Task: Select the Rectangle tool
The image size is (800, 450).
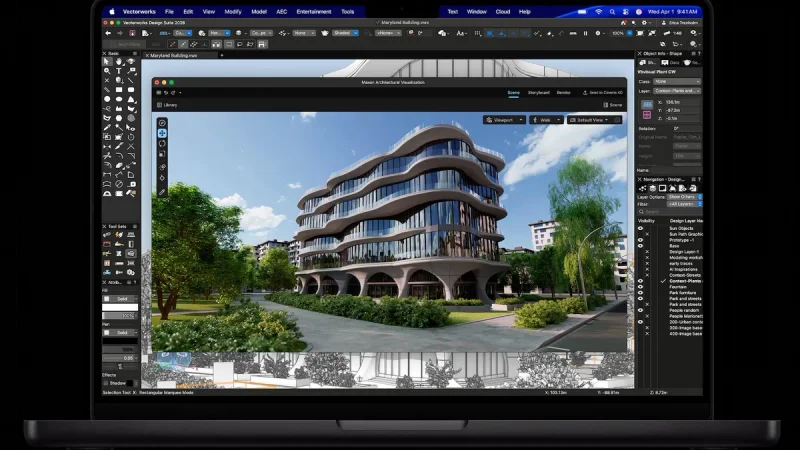Action: [119, 90]
